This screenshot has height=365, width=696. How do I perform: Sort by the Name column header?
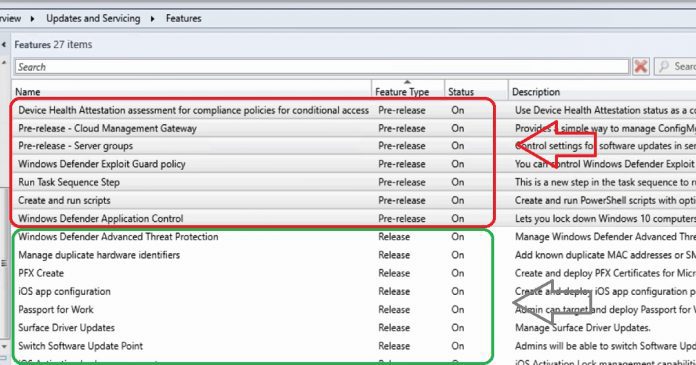tap(191, 91)
